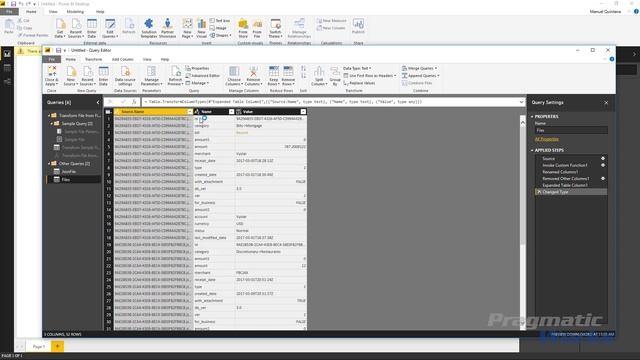Click Refresh Preview icon
Viewport: 640px width, 360px height.
[175, 71]
